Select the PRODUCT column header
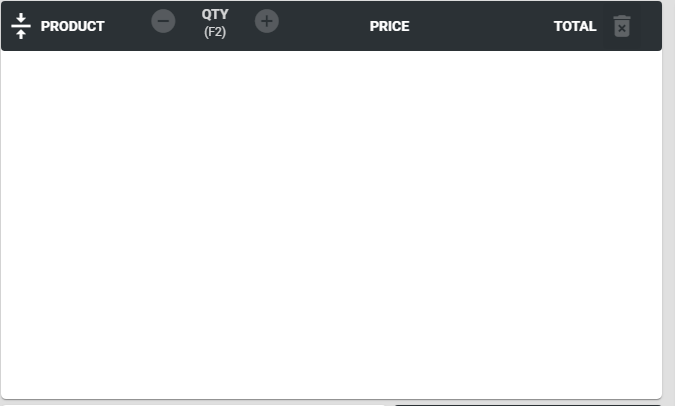 tap(72, 26)
